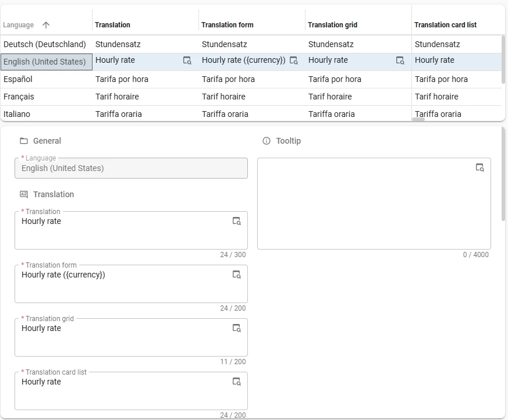Select the Italiano language row

point(17,114)
